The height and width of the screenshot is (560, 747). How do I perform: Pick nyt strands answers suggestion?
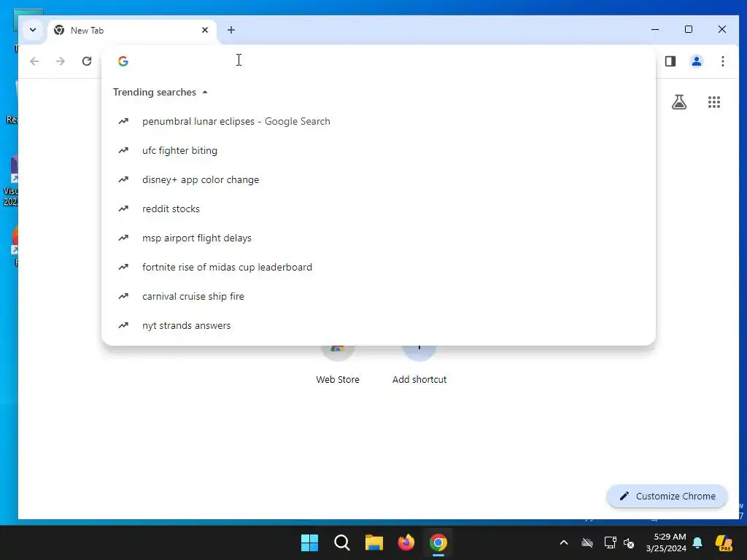click(x=379, y=325)
